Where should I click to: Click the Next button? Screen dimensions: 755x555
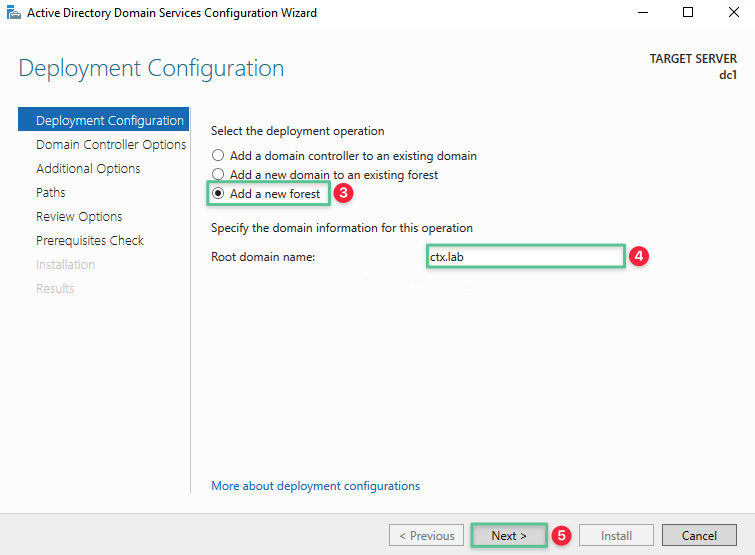[509, 535]
